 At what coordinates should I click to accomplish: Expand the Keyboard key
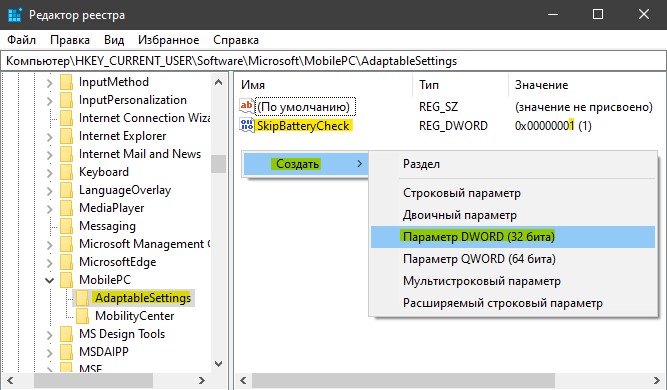pos(50,173)
